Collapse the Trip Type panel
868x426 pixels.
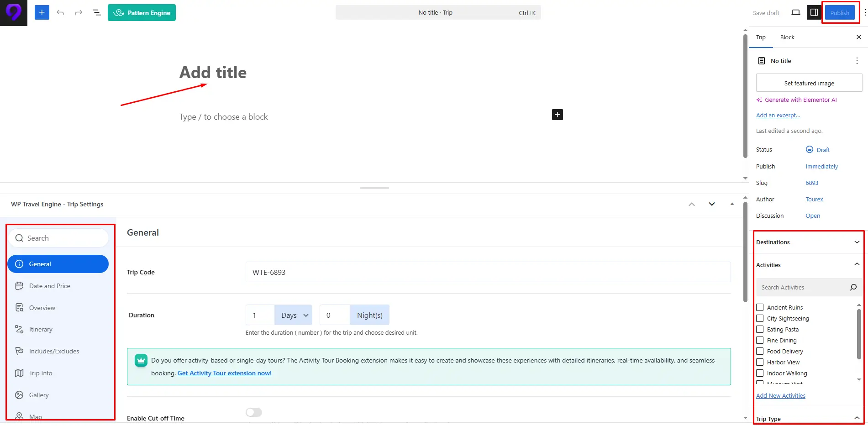(x=808, y=418)
